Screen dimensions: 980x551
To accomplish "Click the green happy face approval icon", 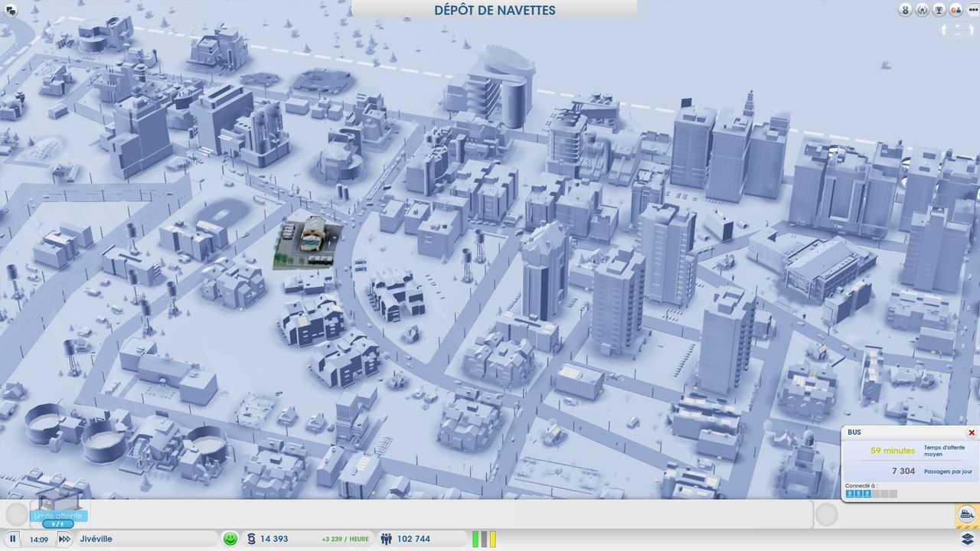I will click(230, 539).
